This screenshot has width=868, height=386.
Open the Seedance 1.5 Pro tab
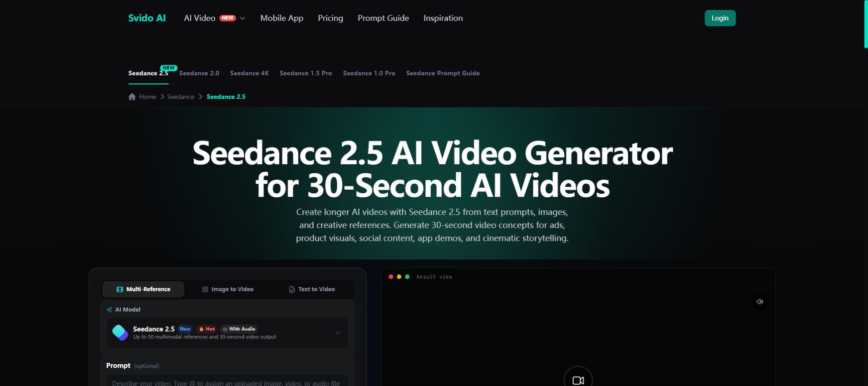[x=306, y=73]
